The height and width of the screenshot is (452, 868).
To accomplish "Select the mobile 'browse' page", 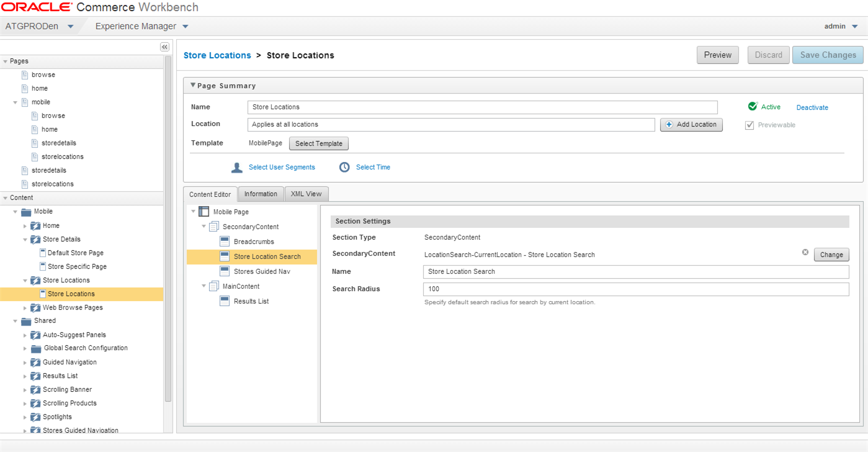I will click(x=53, y=115).
